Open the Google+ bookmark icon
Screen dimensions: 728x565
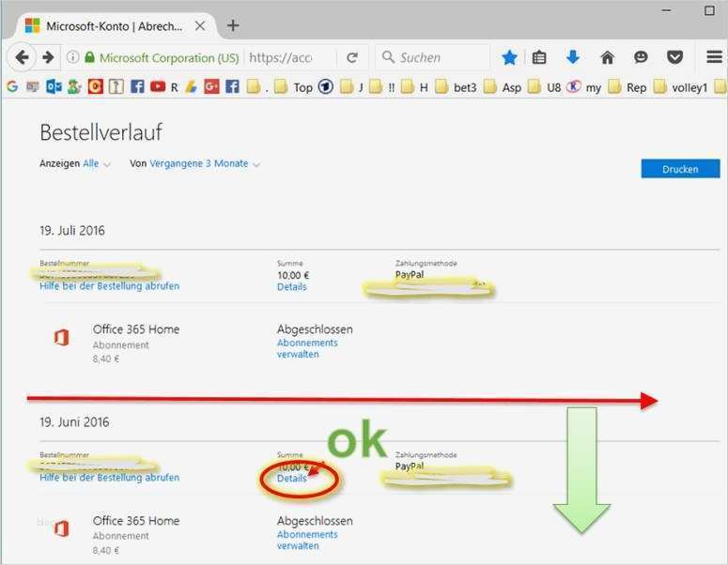point(211,86)
